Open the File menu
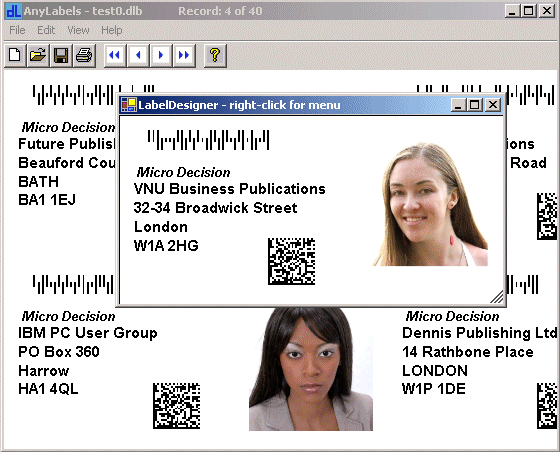The image size is (560, 452). point(17,30)
